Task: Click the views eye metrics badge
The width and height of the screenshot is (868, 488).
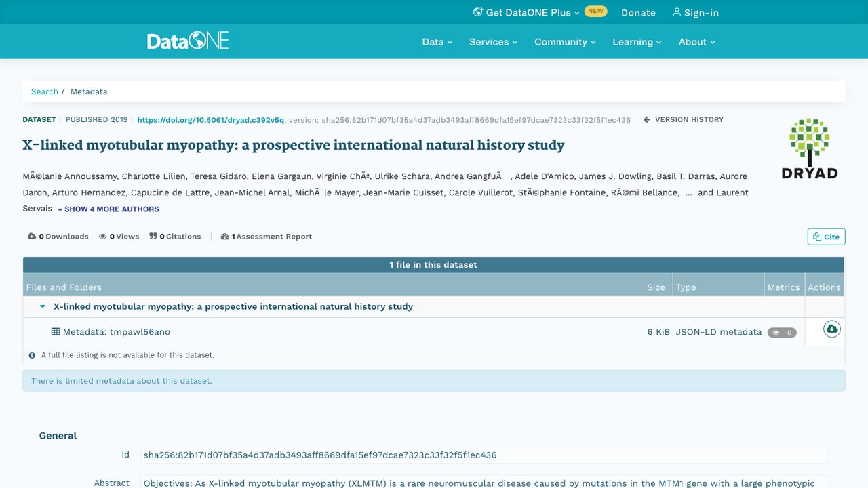Action: [781, 333]
